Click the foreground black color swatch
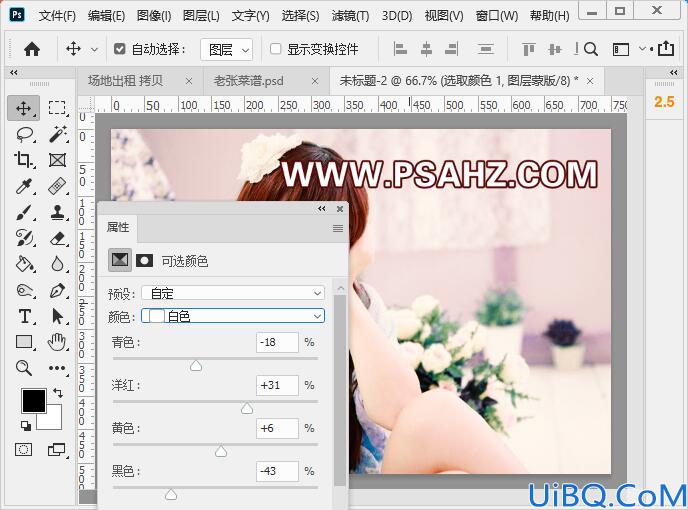This screenshot has width=688, height=510. (x=34, y=400)
